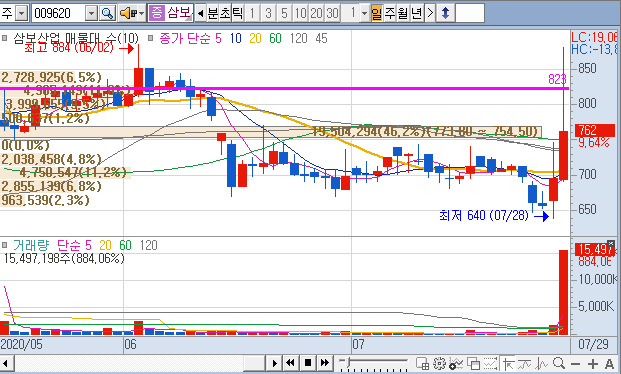Click the magnifier zoom icon in bottom toolbar

pyautogui.click(x=559, y=363)
